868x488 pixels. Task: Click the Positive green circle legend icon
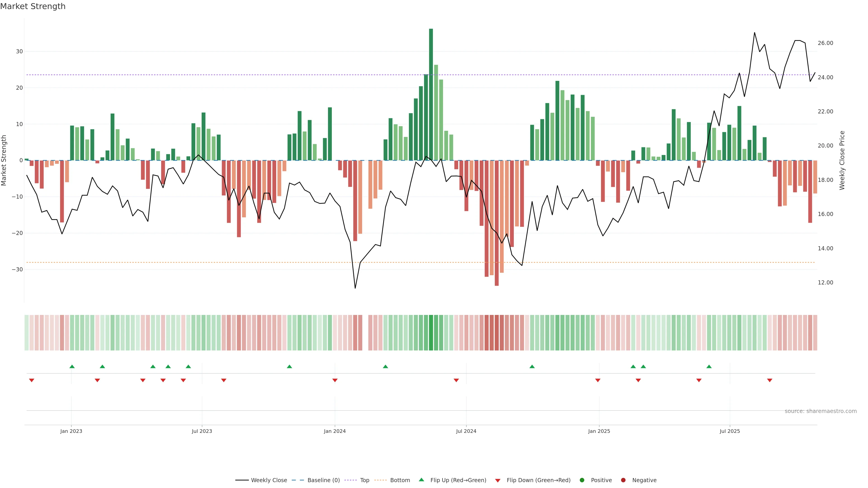[582, 480]
